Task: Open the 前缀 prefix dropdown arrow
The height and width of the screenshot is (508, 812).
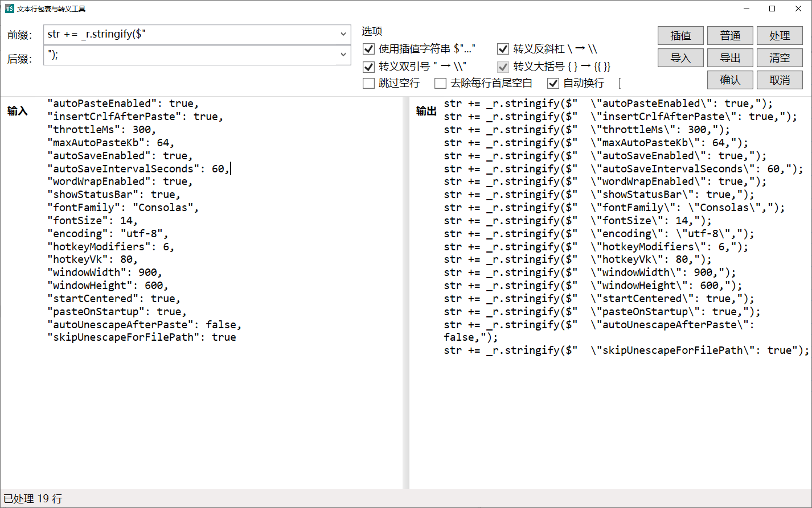Action: coord(343,34)
